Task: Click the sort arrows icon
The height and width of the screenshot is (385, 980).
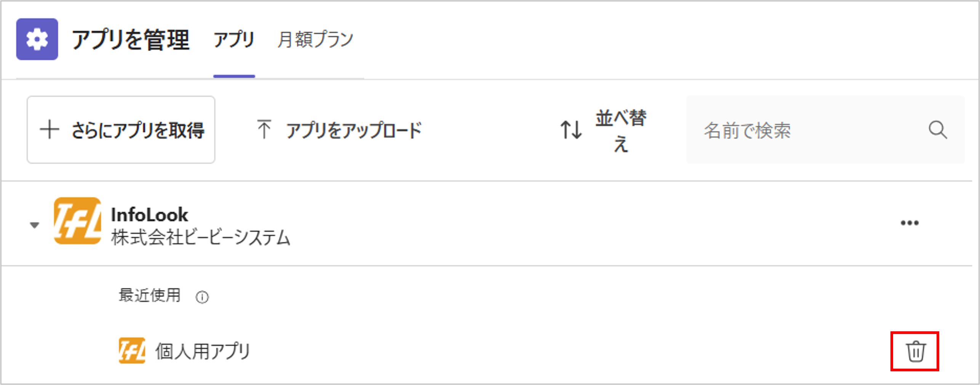Action: (x=571, y=130)
